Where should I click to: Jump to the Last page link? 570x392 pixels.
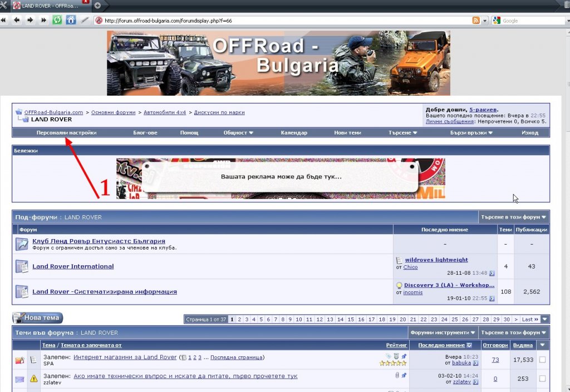(x=530, y=319)
